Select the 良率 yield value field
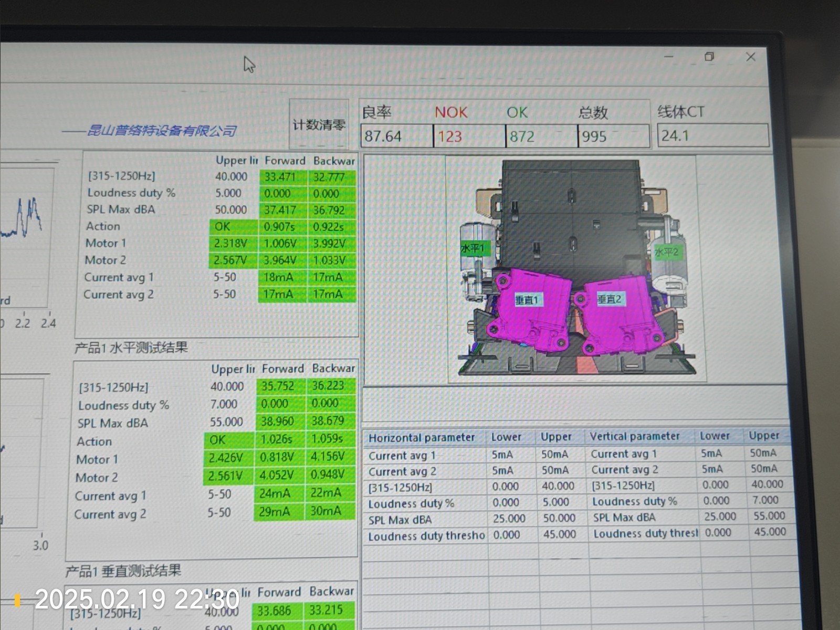The image size is (840, 630). pyautogui.click(x=396, y=136)
